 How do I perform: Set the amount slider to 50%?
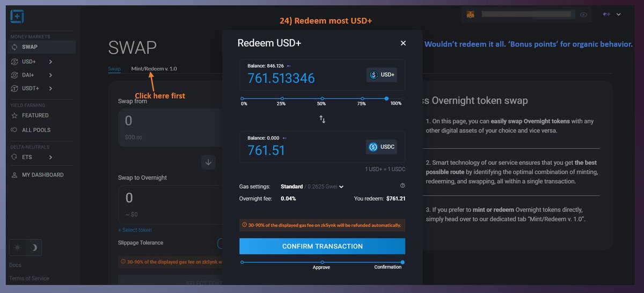[x=323, y=99]
